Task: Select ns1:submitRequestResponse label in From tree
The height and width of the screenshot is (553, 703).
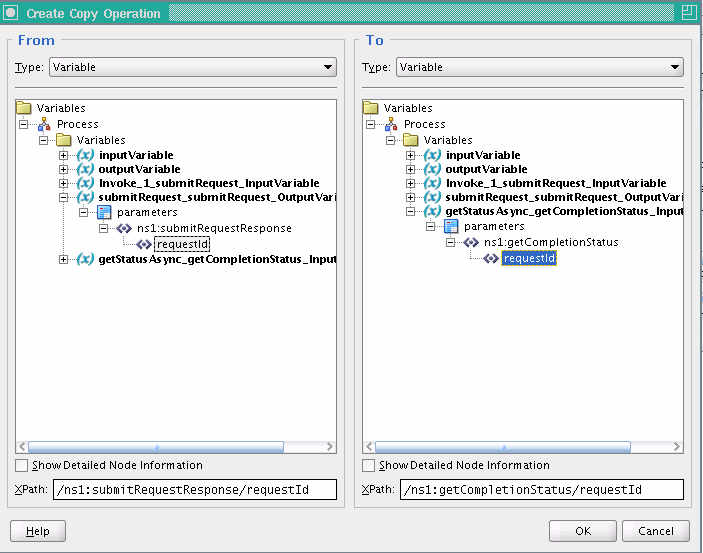Action: coord(214,228)
